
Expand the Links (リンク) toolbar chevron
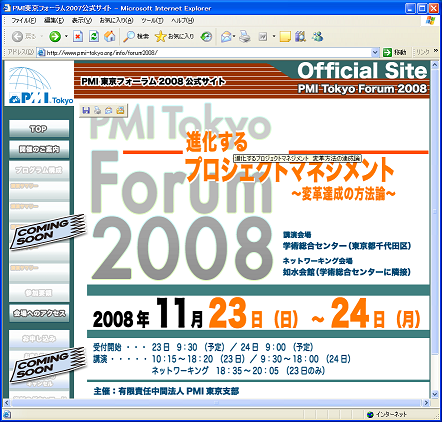[x=436, y=51]
